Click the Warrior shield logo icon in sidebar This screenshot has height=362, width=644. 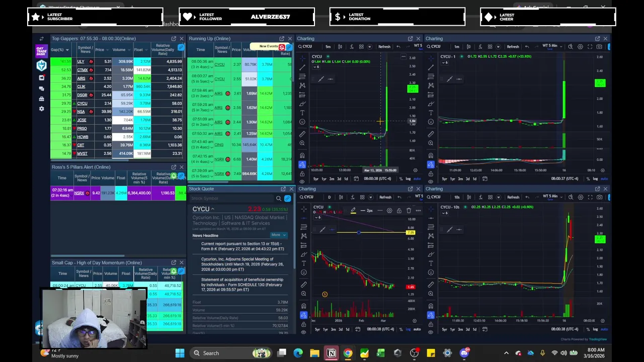(41, 65)
